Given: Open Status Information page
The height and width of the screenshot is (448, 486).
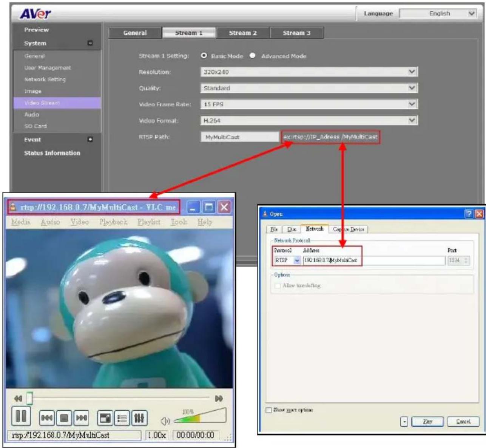Looking at the screenshot, I should 52,153.
